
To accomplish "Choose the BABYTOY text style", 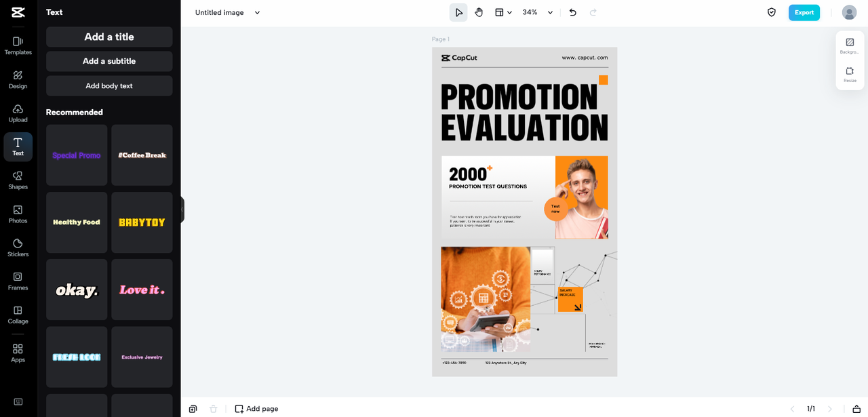I will [142, 222].
